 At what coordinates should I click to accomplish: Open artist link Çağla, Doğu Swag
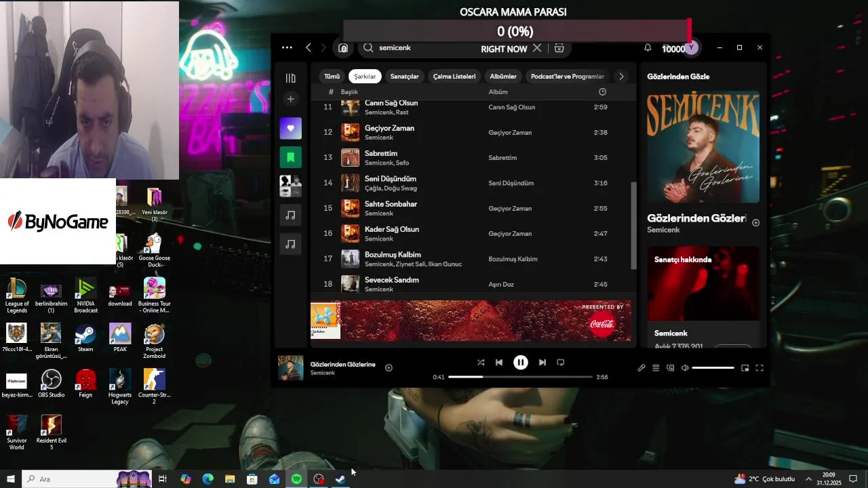(391, 188)
